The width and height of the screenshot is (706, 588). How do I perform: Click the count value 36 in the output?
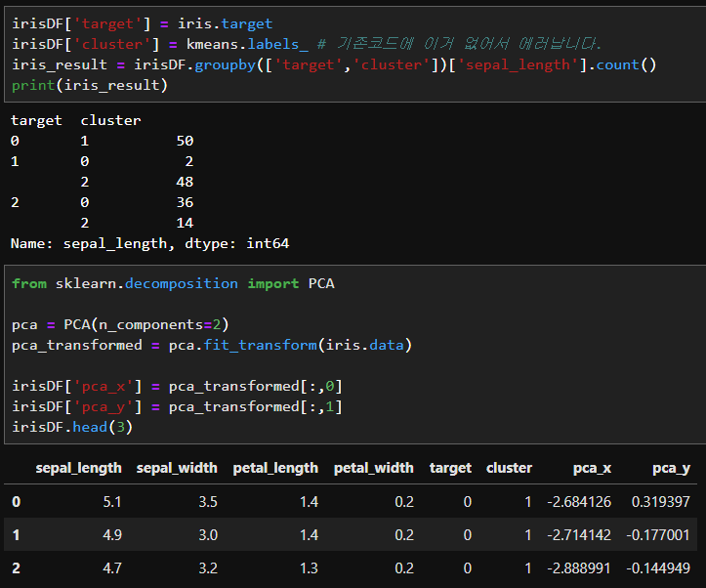coord(185,202)
